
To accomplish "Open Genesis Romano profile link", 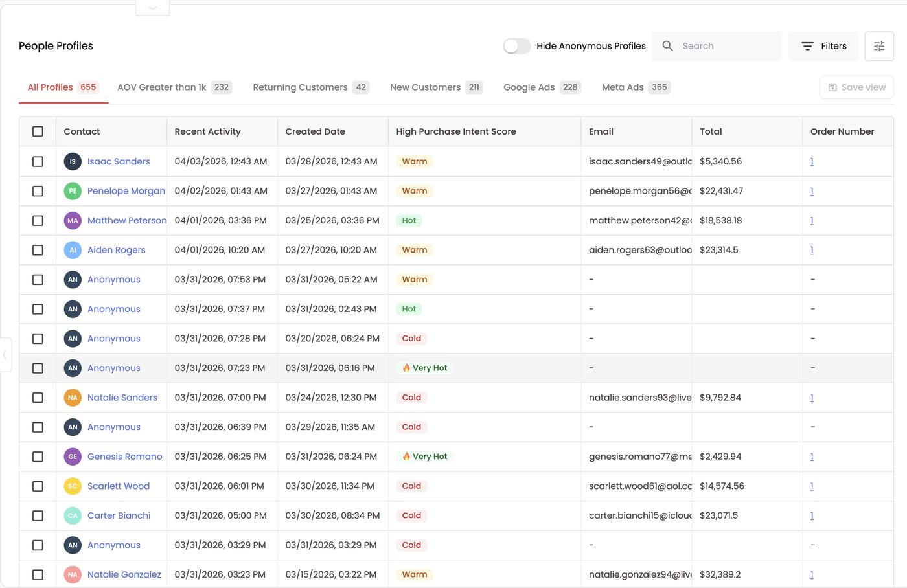I will [125, 457].
